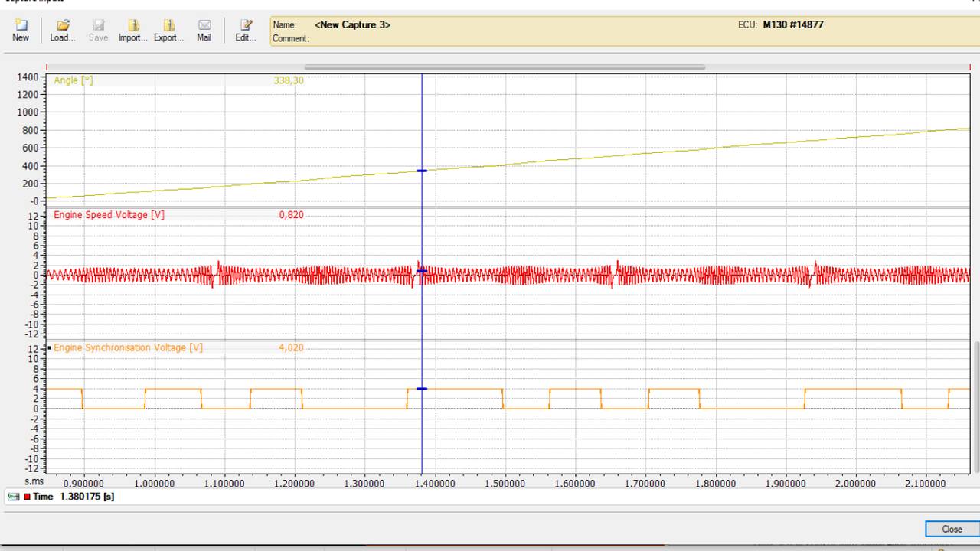Select the Engine Speed Voltage [V] label

coord(109,215)
